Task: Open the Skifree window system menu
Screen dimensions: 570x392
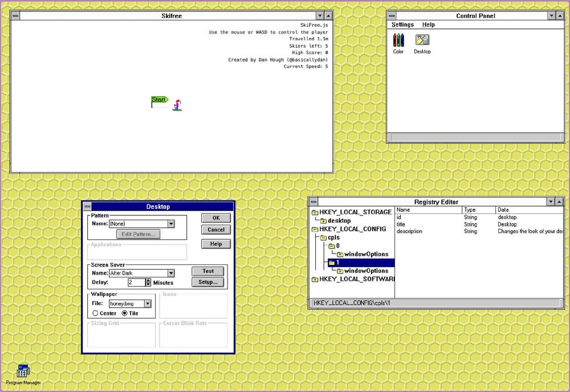Action: pyautogui.click(x=15, y=15)
